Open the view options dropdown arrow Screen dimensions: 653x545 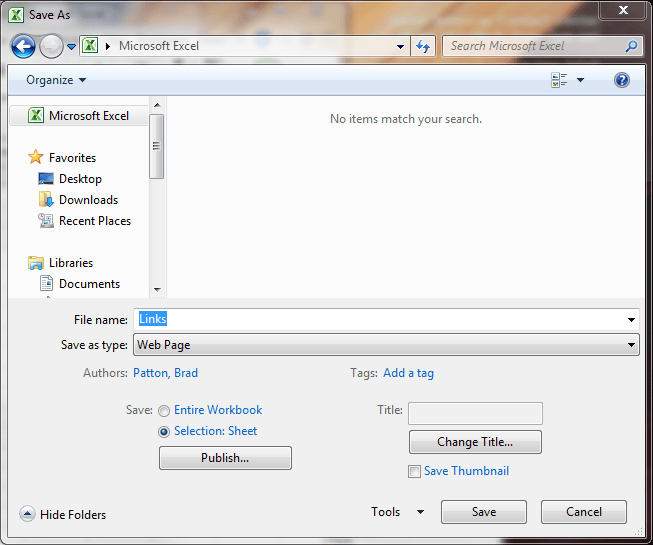tap(580, 80)
